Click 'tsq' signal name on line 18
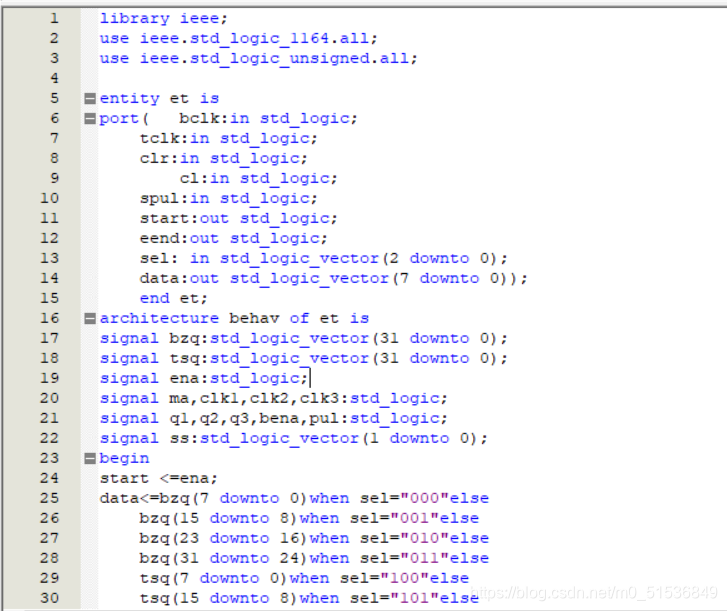Image resolution: width=727 pixels, height=611 pixels. [185, 358]
